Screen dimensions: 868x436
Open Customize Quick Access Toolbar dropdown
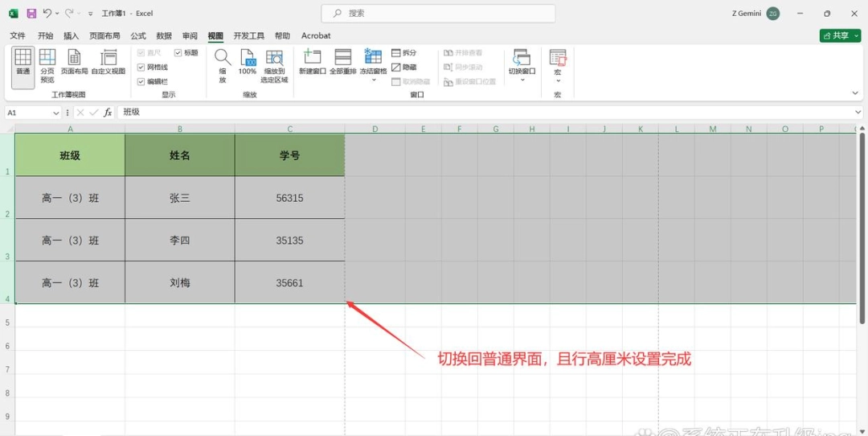[x=90, y=14]
